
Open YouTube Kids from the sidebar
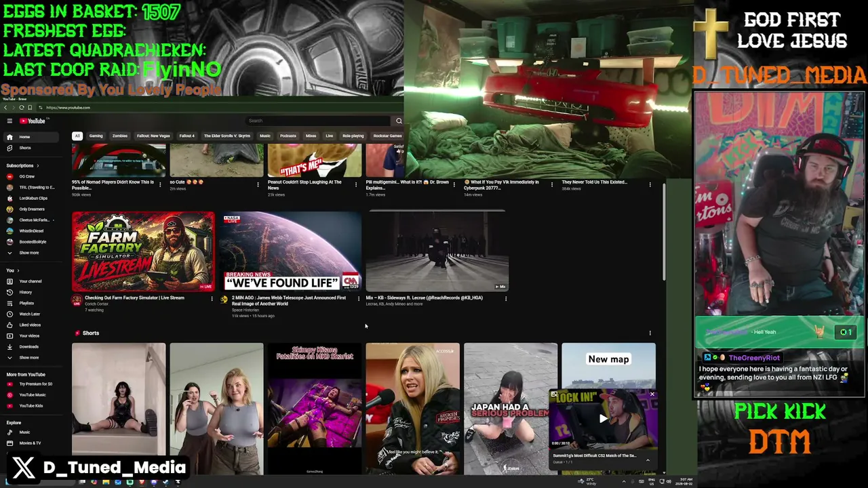32,405
